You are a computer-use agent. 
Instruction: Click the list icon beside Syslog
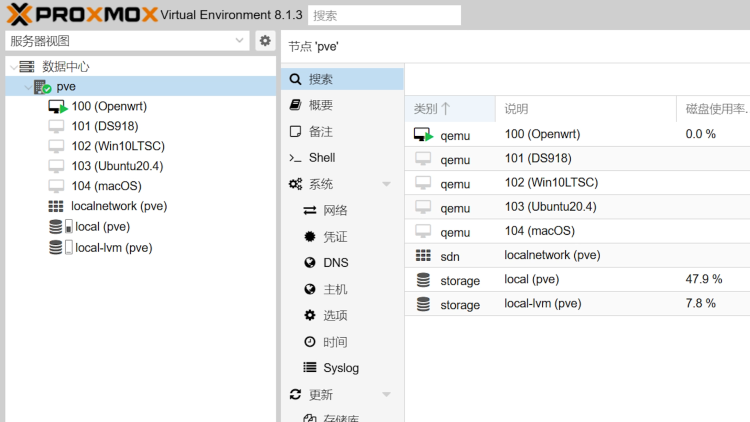click(310, 367)
